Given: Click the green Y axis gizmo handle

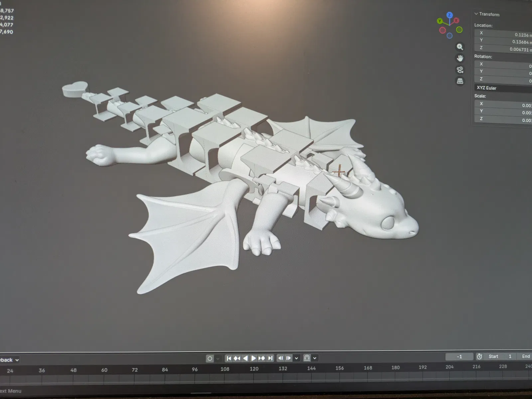Looking at the screenshot, I should click(440, 21).
